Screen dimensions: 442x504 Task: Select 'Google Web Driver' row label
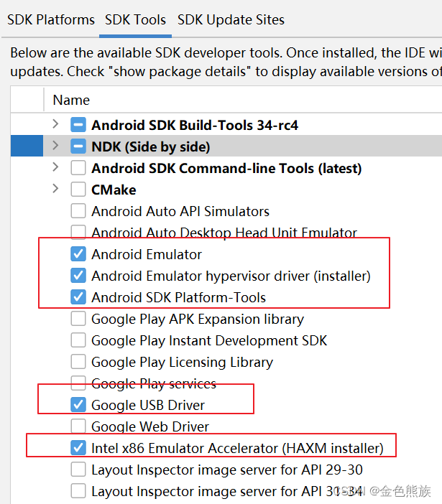click(x=150, y=426)
